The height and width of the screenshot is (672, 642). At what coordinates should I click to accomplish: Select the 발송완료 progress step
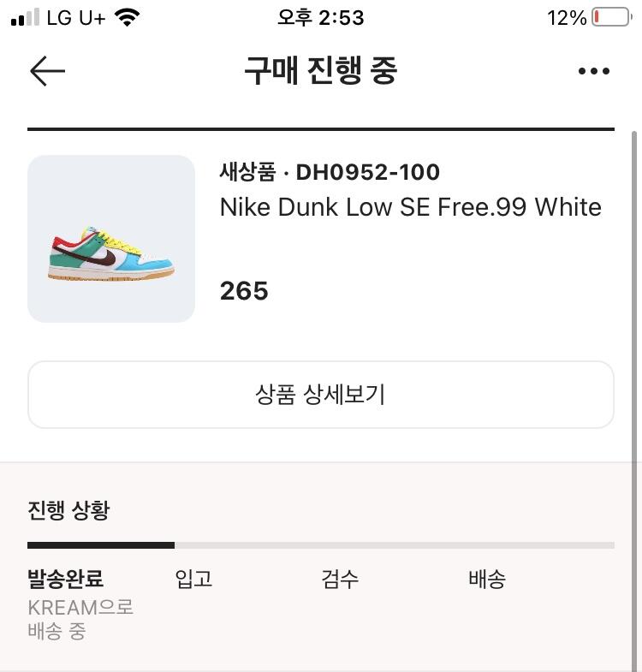65,579
